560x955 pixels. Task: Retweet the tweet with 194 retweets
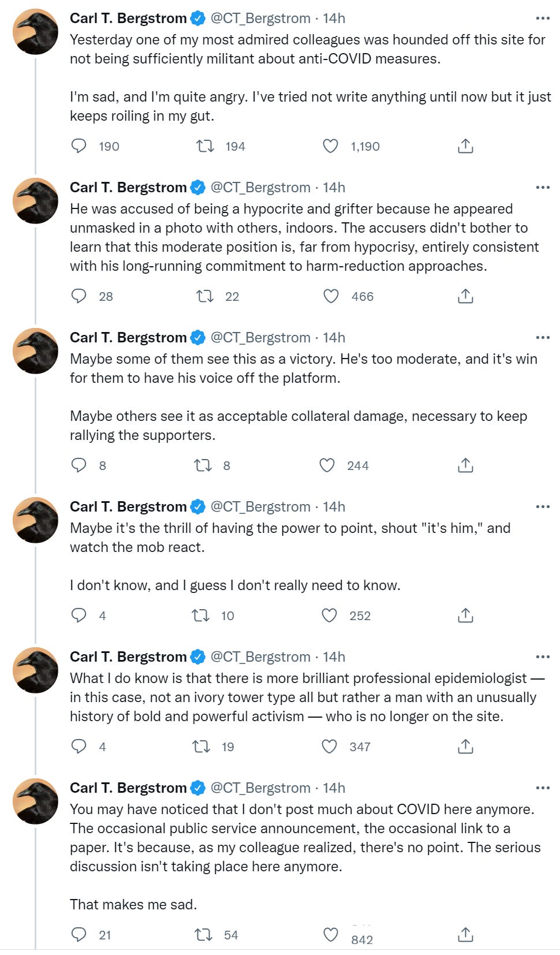[x=205, y=146]
